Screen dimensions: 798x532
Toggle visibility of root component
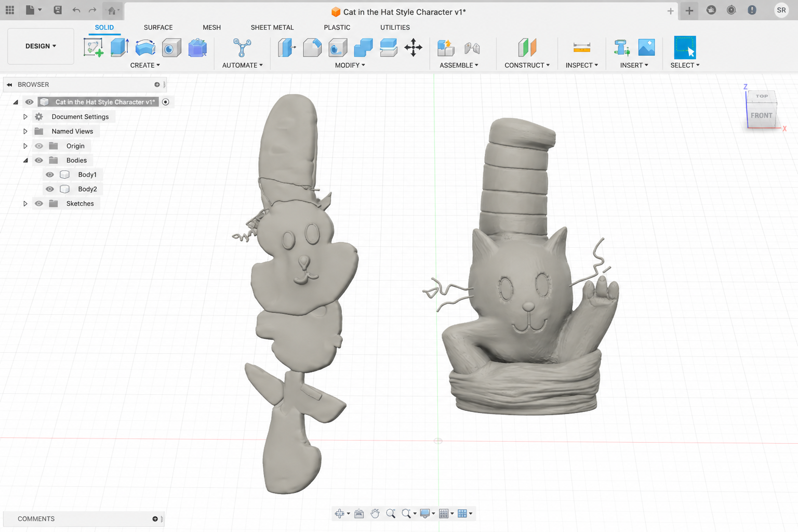(x=30, y=102)
